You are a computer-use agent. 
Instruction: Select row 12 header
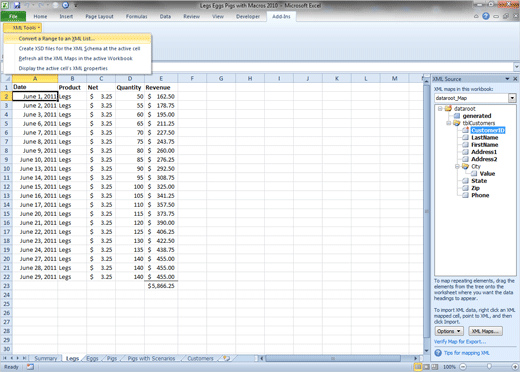6,187
